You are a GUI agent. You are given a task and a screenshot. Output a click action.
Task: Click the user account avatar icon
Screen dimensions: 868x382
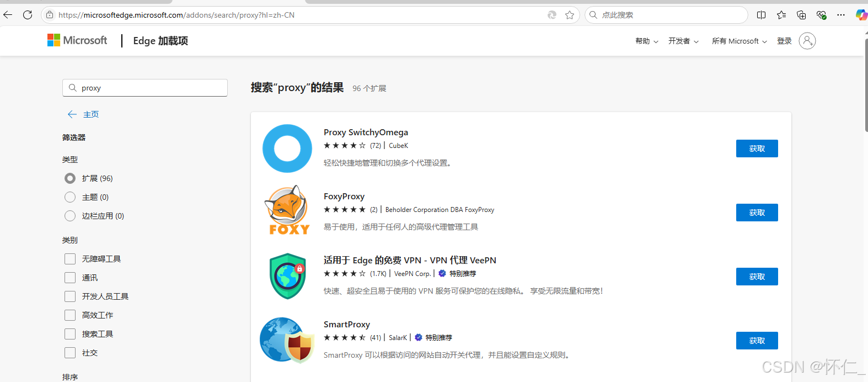(x=807, y=41)
